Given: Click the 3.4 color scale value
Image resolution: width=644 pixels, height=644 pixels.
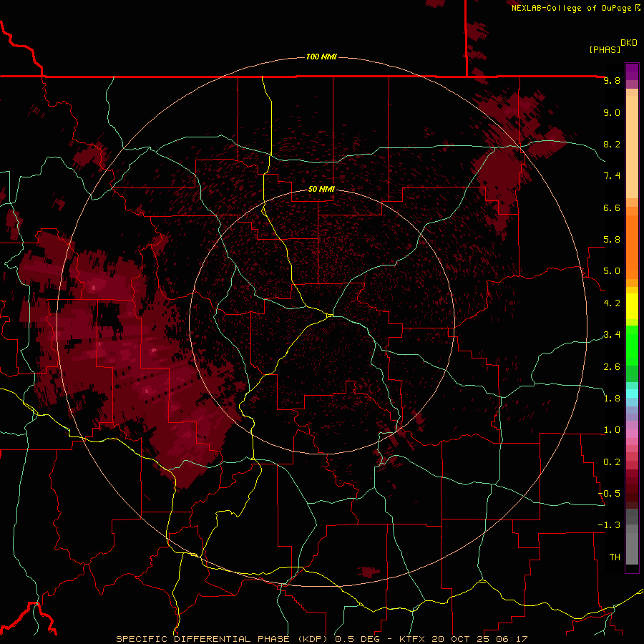Looking at the screenshot, I should pos(612,335).
